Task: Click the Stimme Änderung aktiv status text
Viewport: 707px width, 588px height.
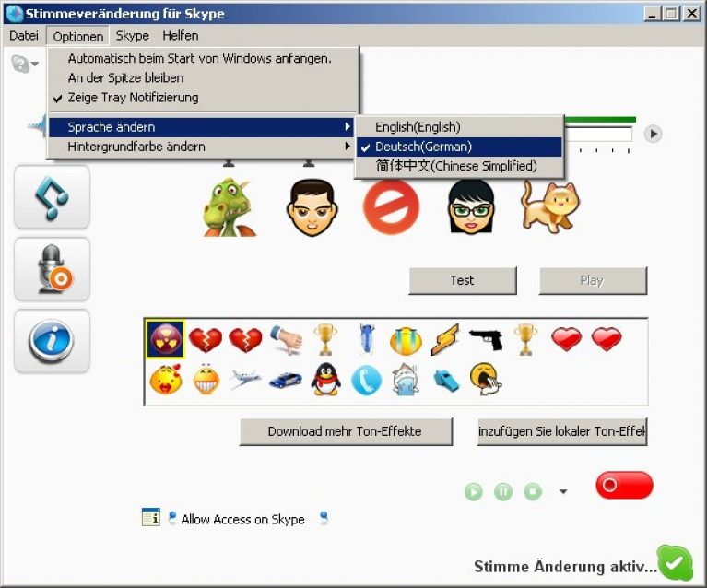Action: 565,567
